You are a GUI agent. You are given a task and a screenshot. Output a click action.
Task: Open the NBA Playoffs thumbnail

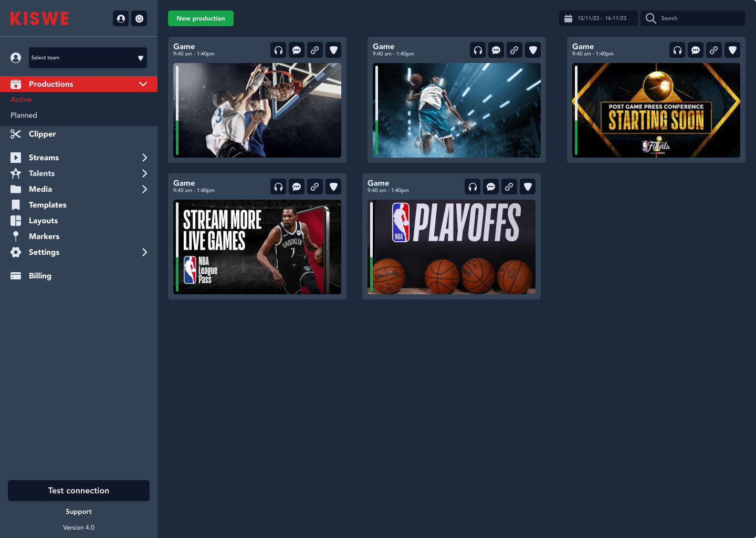pyautogui.click(x=451, y=247)
